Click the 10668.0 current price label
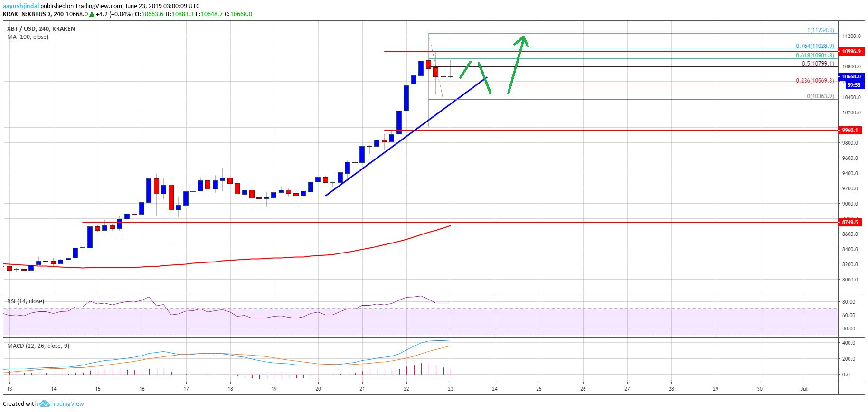868x412 pixels. pyautogui.click(x=851, y=76)
